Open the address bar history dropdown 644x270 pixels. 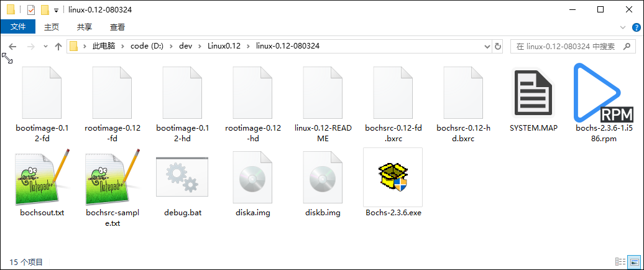[486, 46]
